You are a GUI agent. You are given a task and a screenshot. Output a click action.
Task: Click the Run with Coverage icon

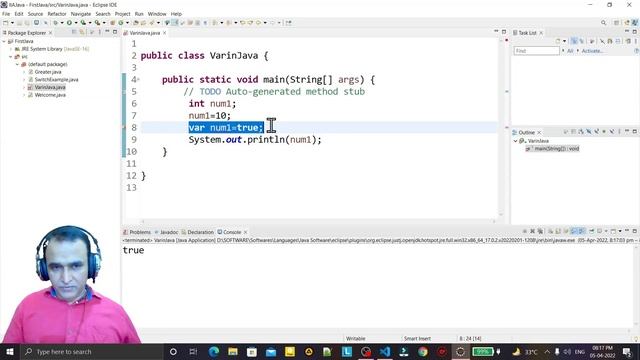[83, 23]
